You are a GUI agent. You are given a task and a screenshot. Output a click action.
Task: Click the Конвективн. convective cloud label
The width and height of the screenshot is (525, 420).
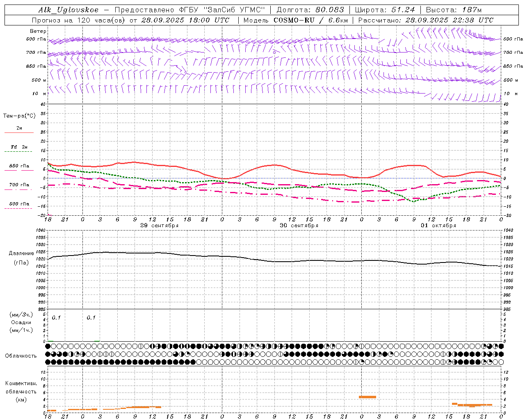click(21, 383)
